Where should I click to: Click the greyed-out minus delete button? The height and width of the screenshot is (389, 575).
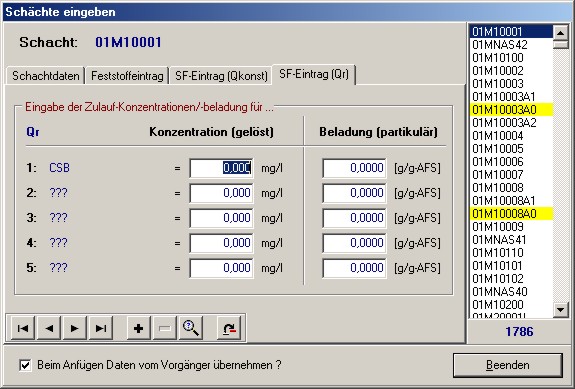click(x=165, y=328)
